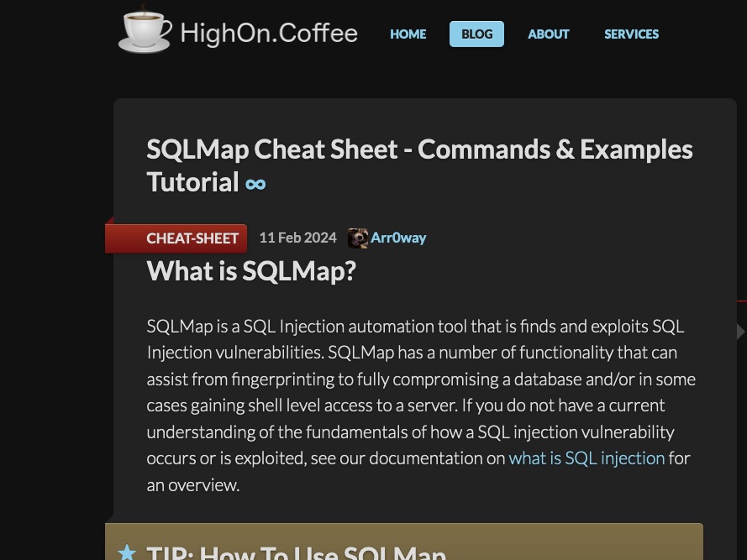Navigate to the ABOUT page

click(x=549, y=34)
